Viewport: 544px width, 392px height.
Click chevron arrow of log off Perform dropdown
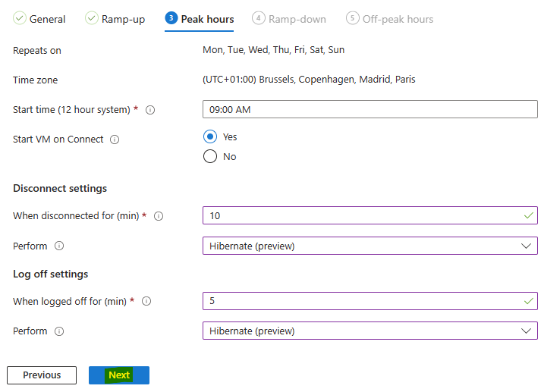(526, 331)
